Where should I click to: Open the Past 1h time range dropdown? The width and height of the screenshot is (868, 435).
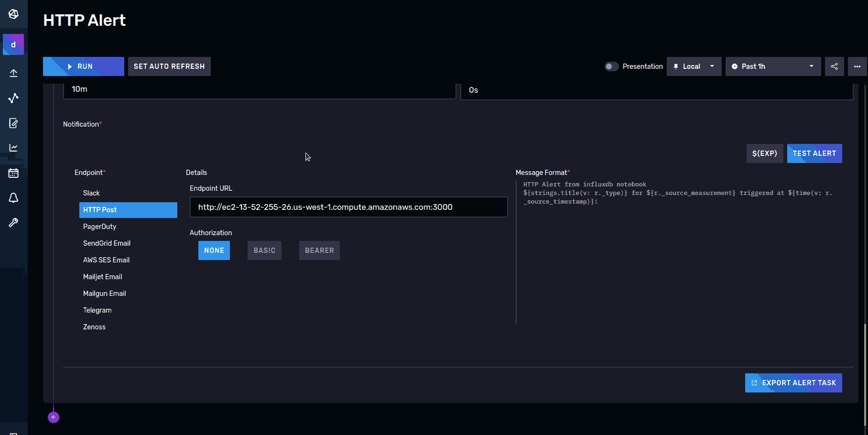pyautogui.click(x=772, y=66)
